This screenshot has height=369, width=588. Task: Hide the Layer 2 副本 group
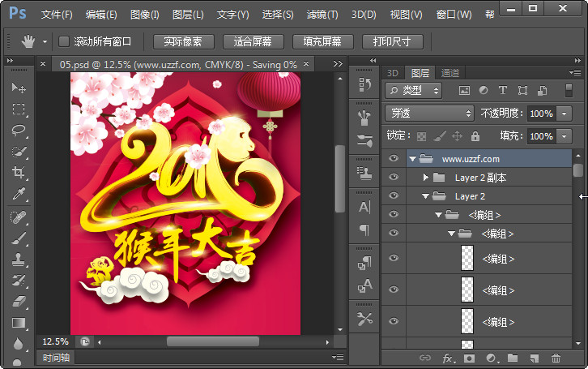394,177
